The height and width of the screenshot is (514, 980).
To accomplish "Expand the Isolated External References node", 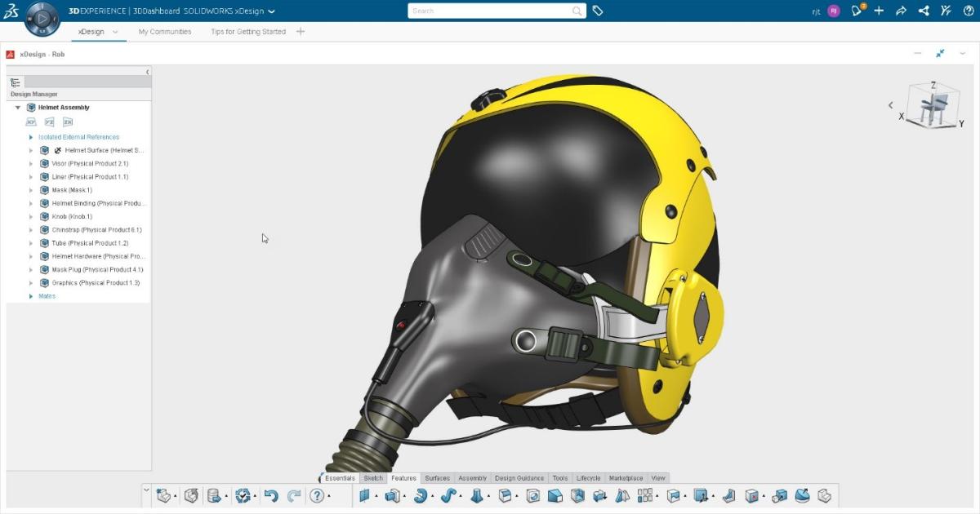I will [x=32, y=137].
